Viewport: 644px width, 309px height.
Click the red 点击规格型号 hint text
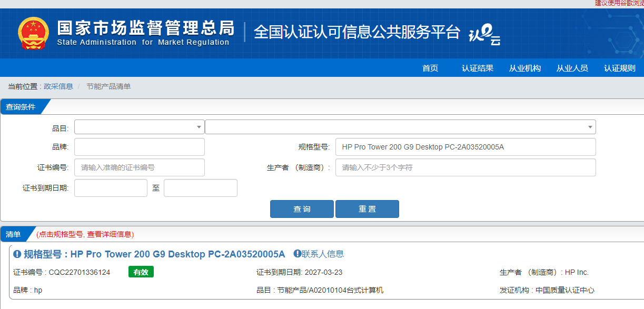click(x=85, y=234)
